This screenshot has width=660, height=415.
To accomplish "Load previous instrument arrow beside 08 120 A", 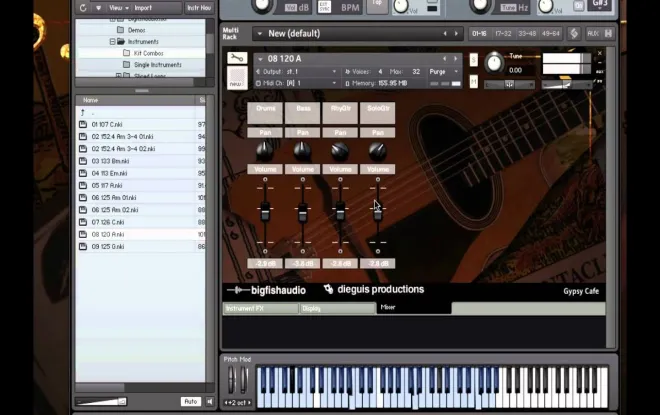I will click(x=444, y=59).
